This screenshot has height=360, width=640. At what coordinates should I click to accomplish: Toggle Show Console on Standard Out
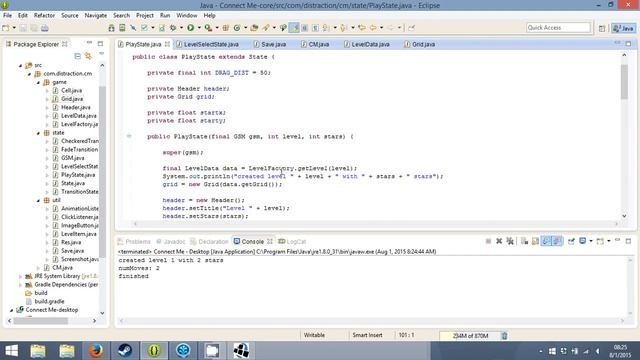pyautogui.click(x=546, y=241)
